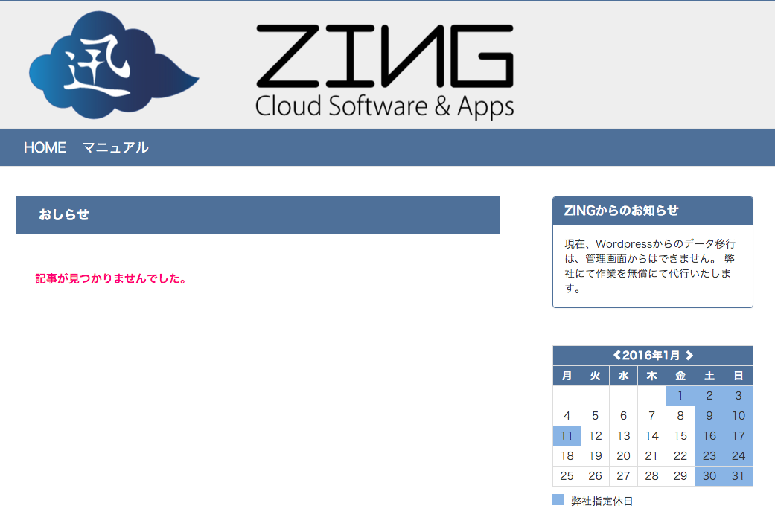
Task: Select calendar day 15
Action: tap(680, 436)
